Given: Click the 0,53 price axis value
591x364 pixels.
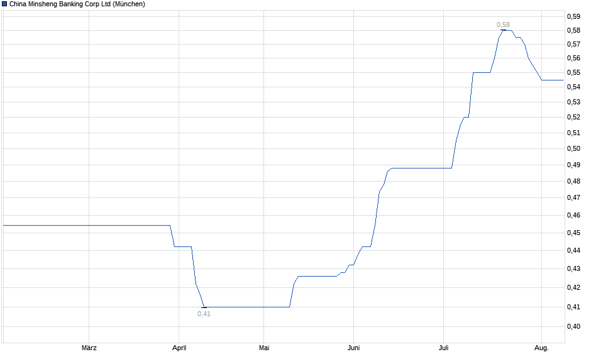Looking at the screenshot, I should (573, 102).
